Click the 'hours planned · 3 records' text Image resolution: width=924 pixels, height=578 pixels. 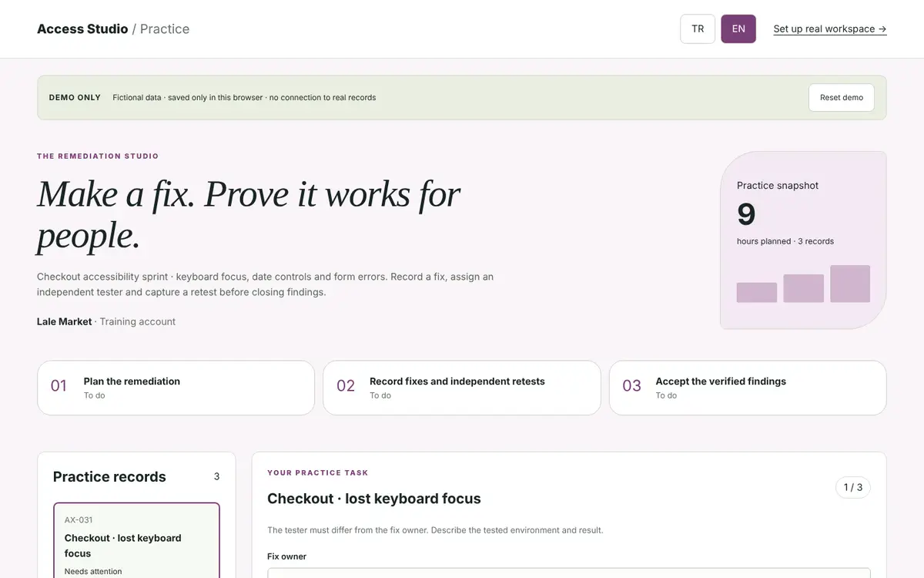tap(785, 241)
